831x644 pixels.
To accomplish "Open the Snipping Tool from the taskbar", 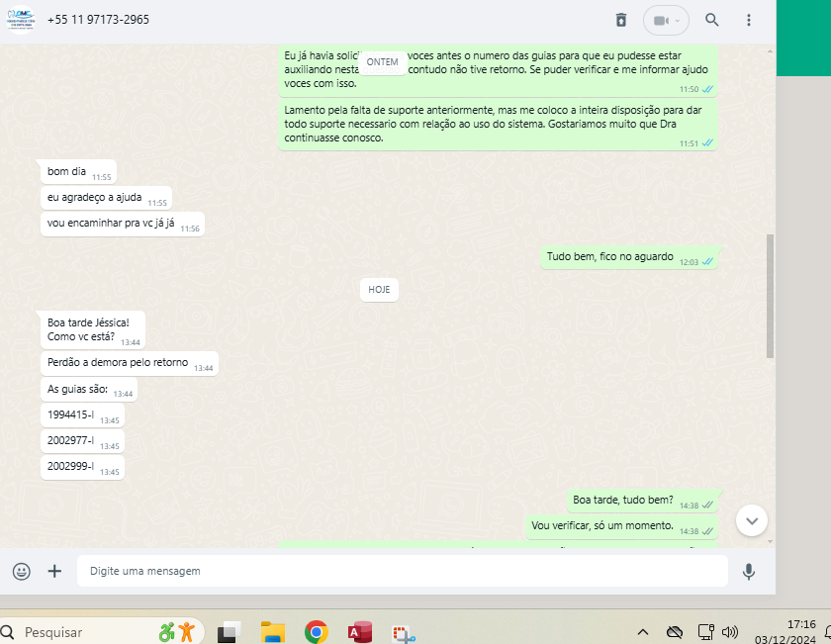I will tap(404, 633).
